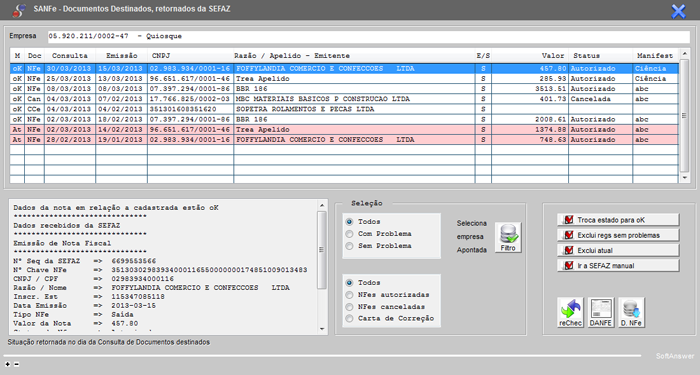Select BBR 186 row valued 2008.61

344,120
